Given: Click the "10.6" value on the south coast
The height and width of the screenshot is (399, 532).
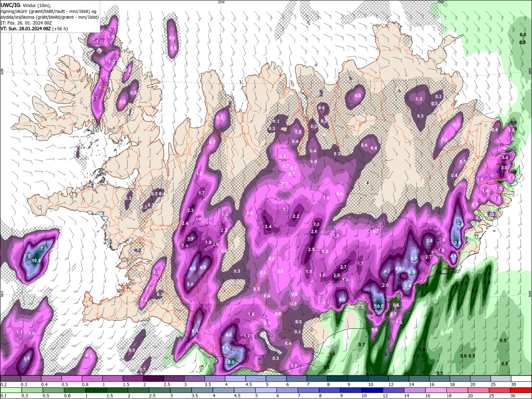Looking at the screenshot, I should click(x=379, y=306).
